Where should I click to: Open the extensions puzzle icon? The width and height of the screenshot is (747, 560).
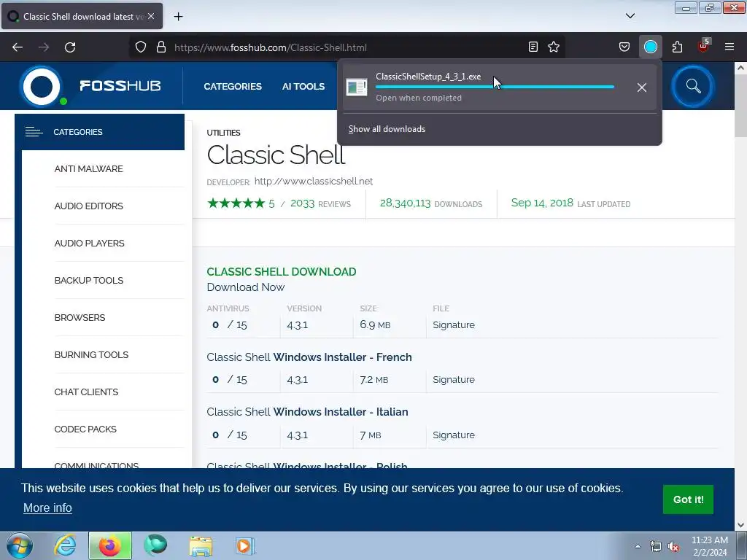(677, 47)
